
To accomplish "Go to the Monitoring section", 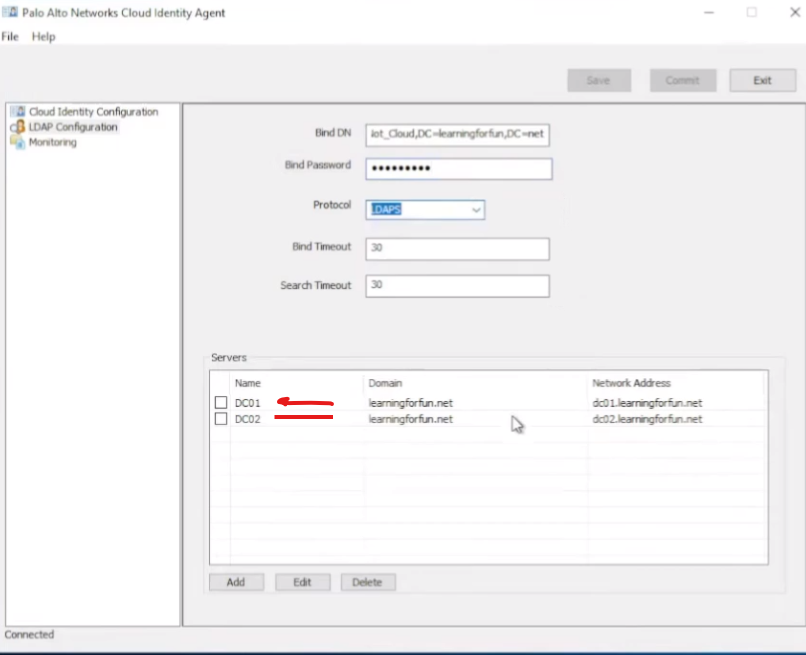I will coord(52,142).
